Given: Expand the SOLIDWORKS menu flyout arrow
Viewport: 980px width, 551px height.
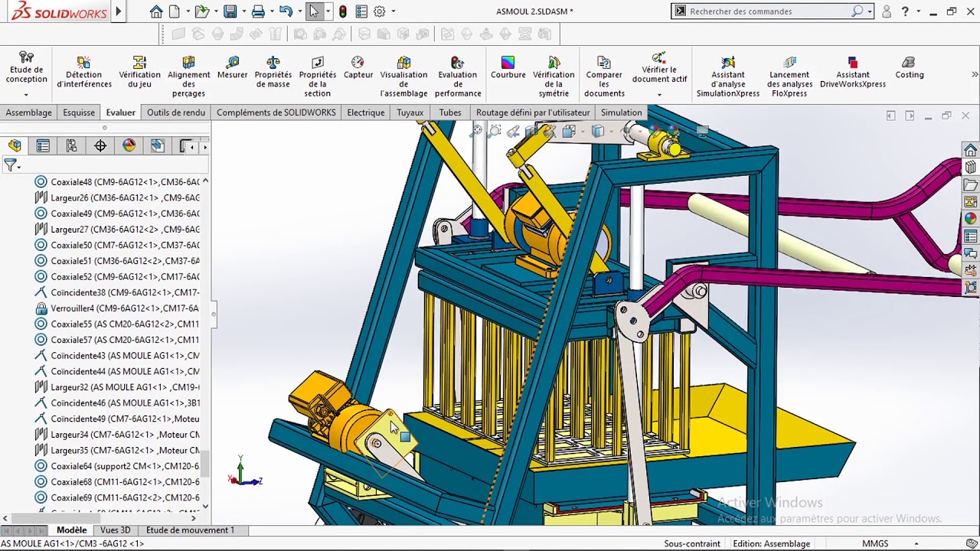Looking at the screenshot, I should 118,11.
